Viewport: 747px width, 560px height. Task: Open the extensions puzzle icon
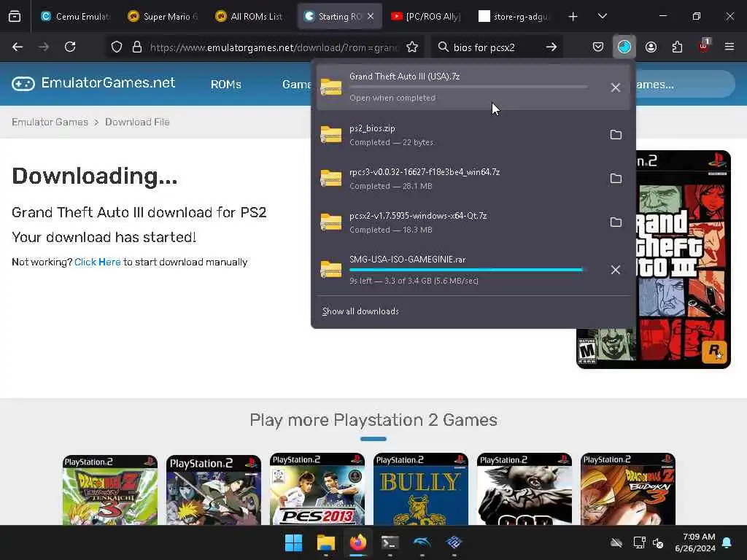point(677,47)
